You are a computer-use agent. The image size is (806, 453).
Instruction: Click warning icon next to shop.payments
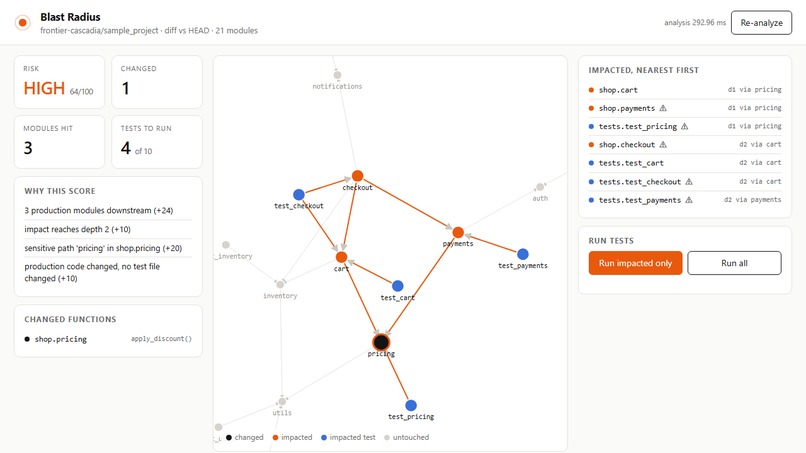(663, 108)
